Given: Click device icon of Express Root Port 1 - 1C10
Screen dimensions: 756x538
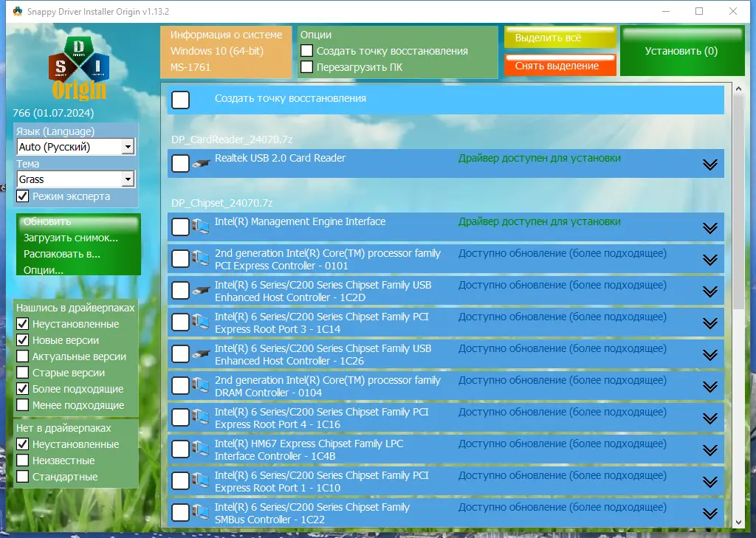Looking at the screenshot, I should tap(201, 481).
